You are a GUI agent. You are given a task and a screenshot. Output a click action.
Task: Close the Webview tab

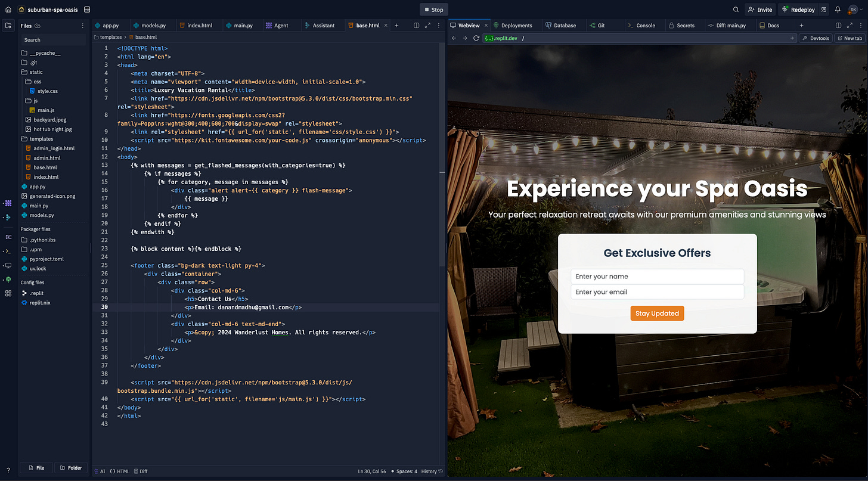pos(486,26)
